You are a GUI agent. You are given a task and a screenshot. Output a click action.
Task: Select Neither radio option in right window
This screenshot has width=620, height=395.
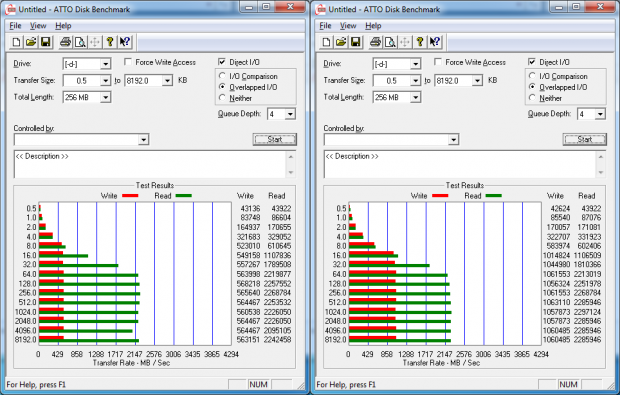click(532, 98)
